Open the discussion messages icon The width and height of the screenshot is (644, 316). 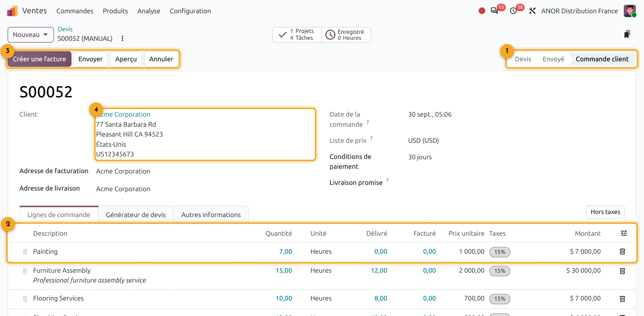pyautogui.click(x=494, y=11)
